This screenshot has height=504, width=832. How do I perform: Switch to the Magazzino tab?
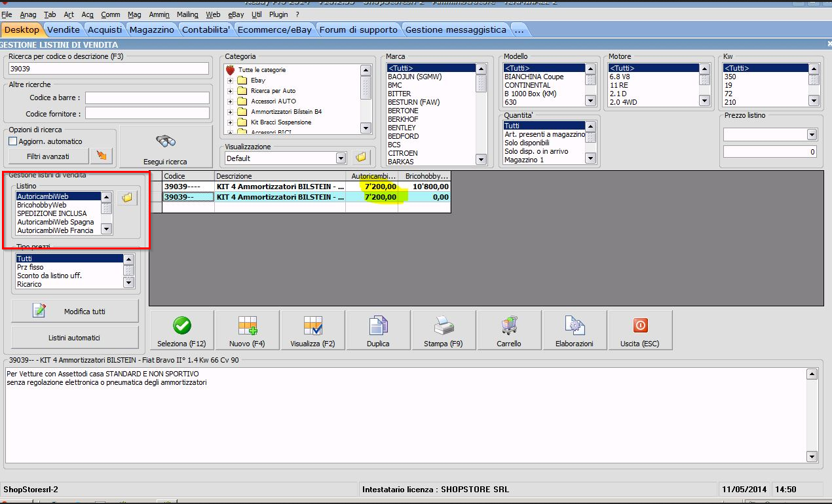point(152,29)
